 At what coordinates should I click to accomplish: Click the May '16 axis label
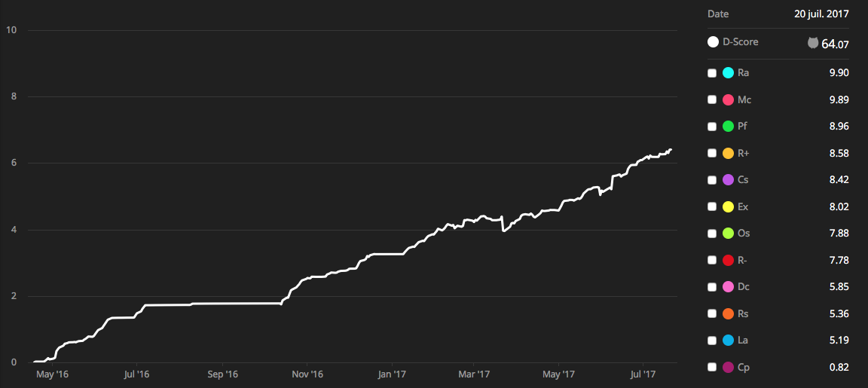(52, 374)
